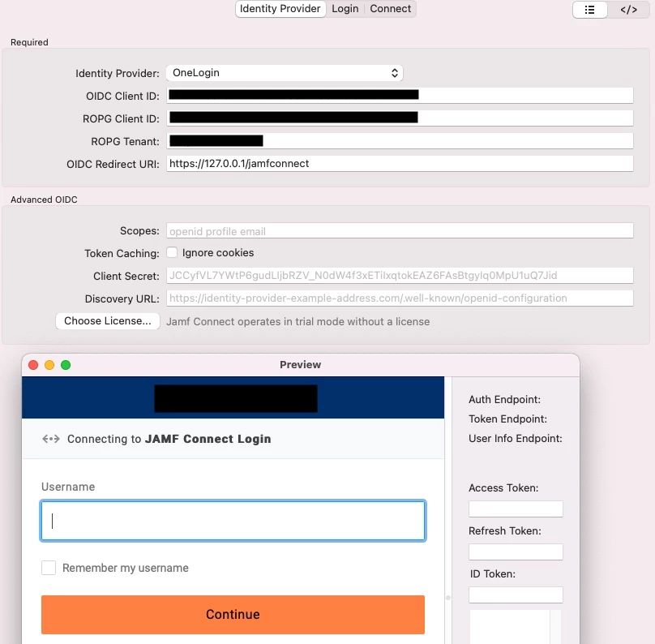Zoom Preview window with green button
Viewport: 655px width, 644px height.
tap(66, 365)
